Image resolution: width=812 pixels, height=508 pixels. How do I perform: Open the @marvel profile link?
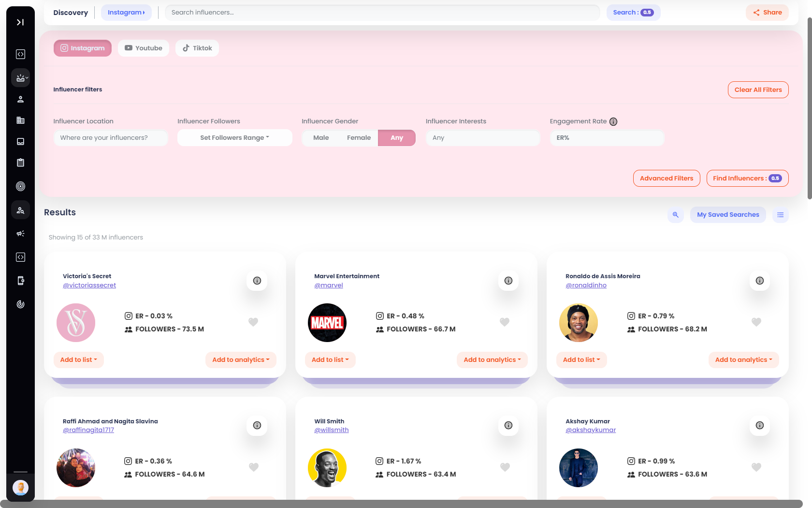pos(329,285)
